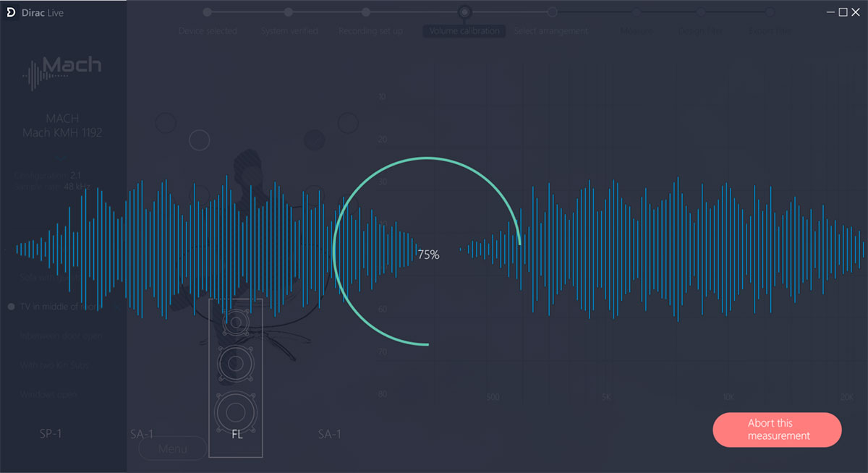Click the SP-1 label at bottom left
This screenshot has width=868, height=473.
pyautogui.click(x=51, y=434)
